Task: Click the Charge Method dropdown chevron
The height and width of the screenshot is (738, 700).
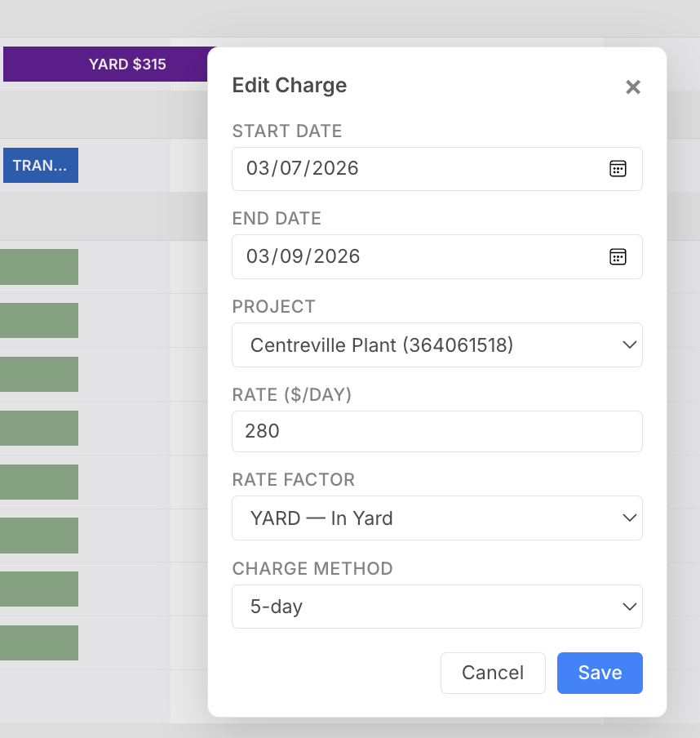Action: [629, 607]
